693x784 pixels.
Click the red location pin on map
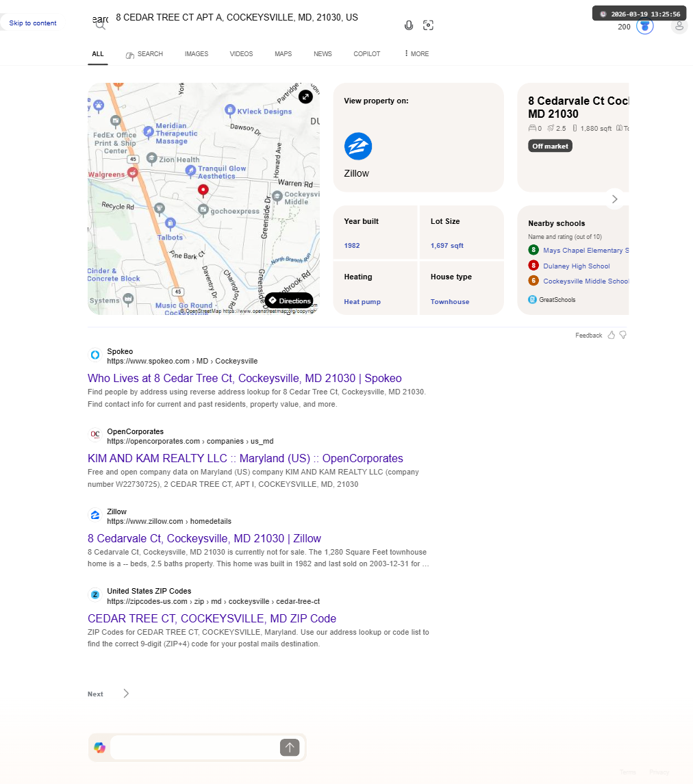tap(203, 190)
